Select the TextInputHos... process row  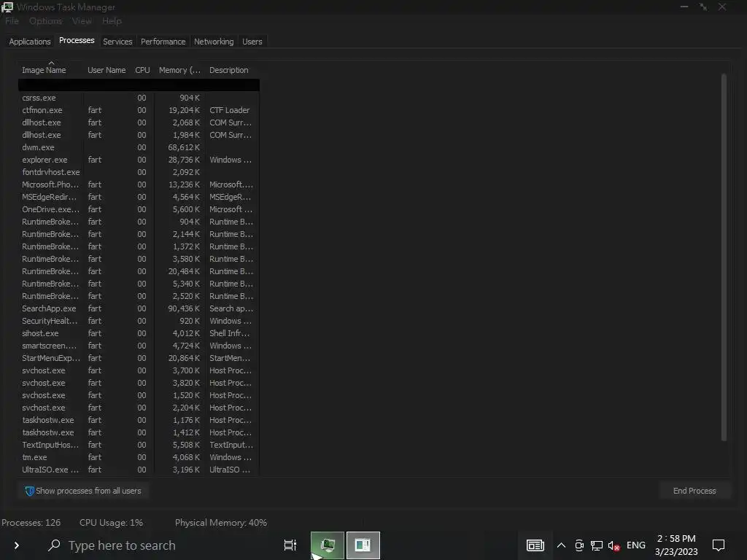point(139,444)
